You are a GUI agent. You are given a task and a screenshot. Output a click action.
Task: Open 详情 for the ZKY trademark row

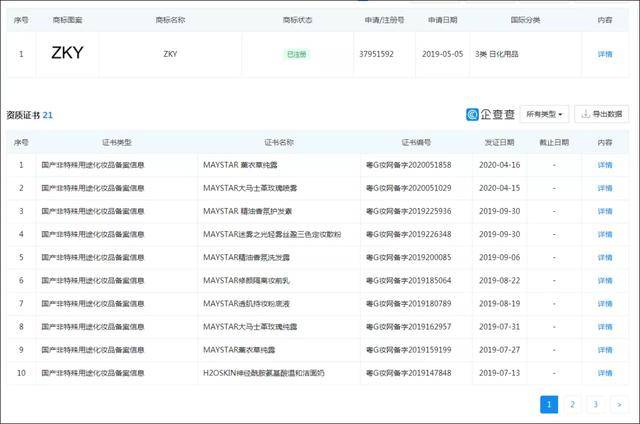tap(605, 54)
